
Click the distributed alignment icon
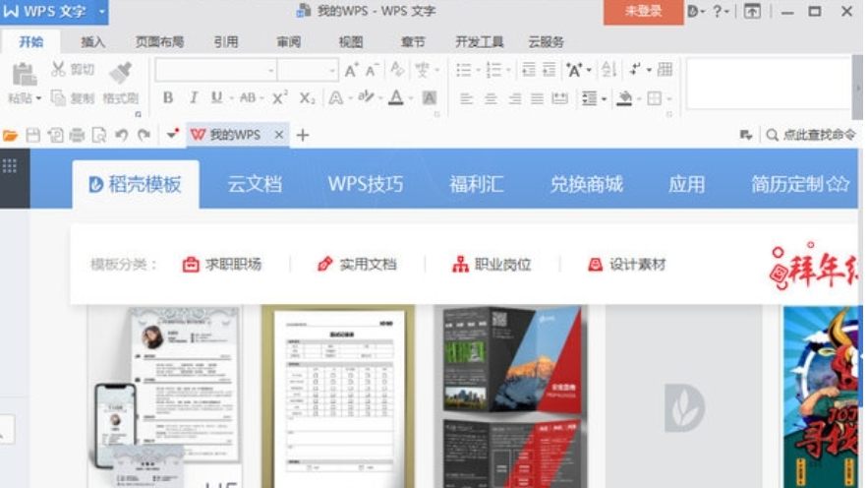coord(559,98)
